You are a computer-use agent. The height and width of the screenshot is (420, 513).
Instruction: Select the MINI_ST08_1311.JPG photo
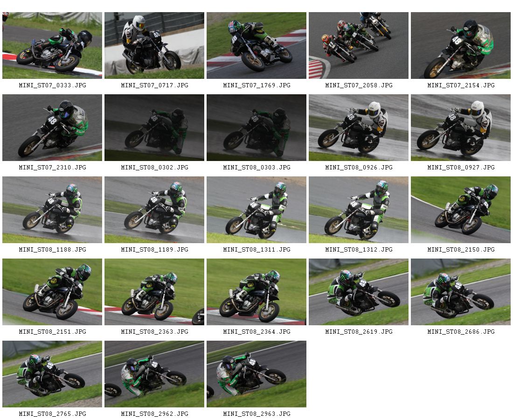(256, 210)
